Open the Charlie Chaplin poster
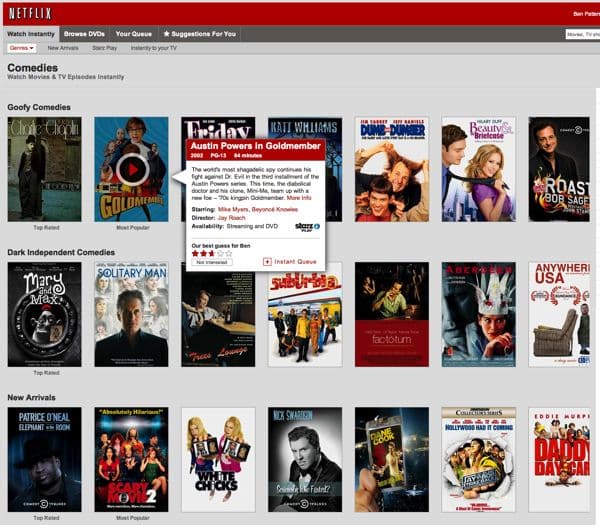 coord(44,169)
